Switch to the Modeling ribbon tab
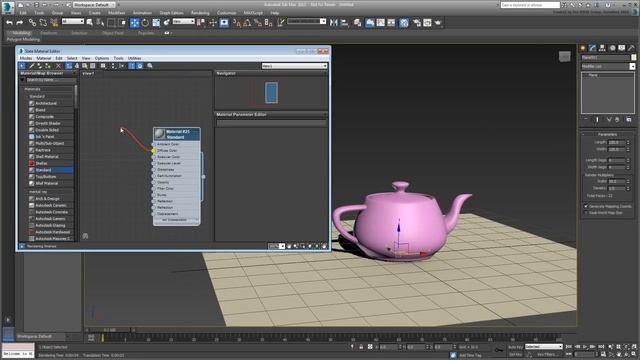This screenshot has width=640, height=360. (21, 33)
